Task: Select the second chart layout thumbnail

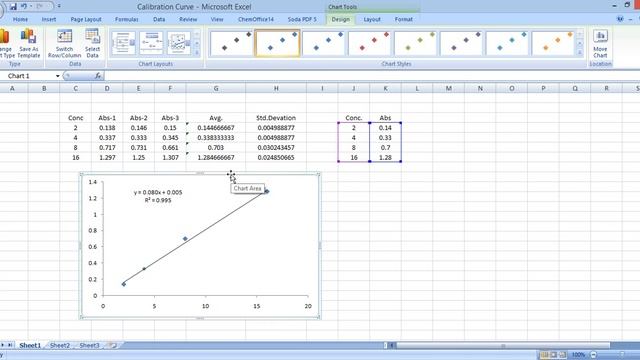Action: pyautogui.click(x=151, y=43)
